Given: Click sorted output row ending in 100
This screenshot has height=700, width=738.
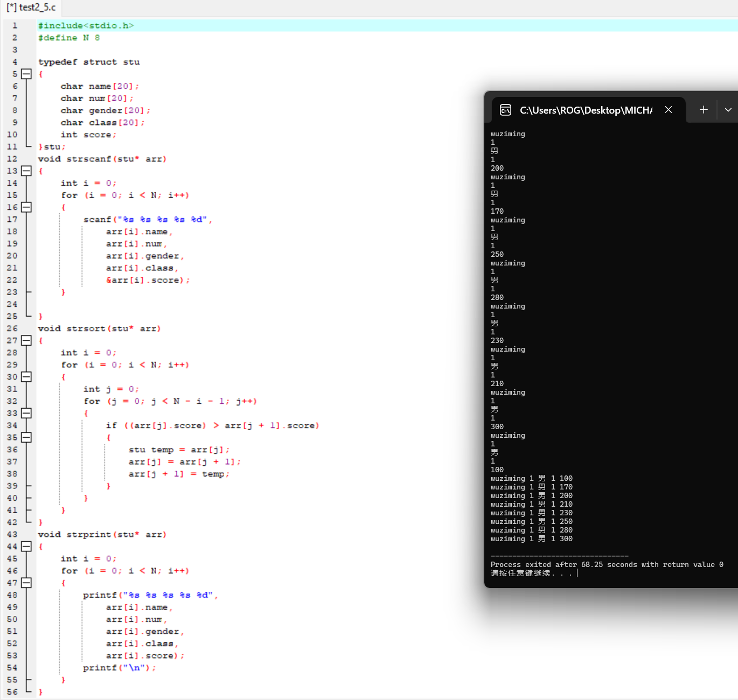Looking at the screenshot, I should pos(532,478).
